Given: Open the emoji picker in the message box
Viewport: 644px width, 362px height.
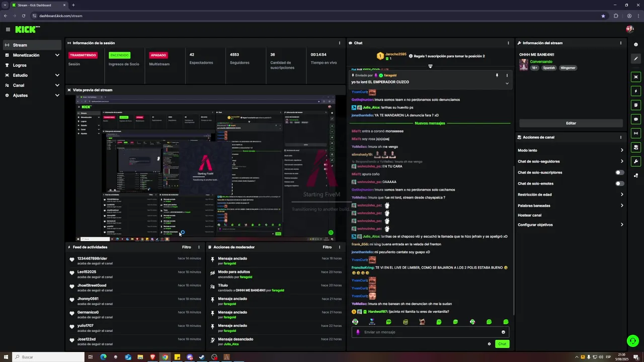Looking at the screenshot, I should tap(503, 332).
